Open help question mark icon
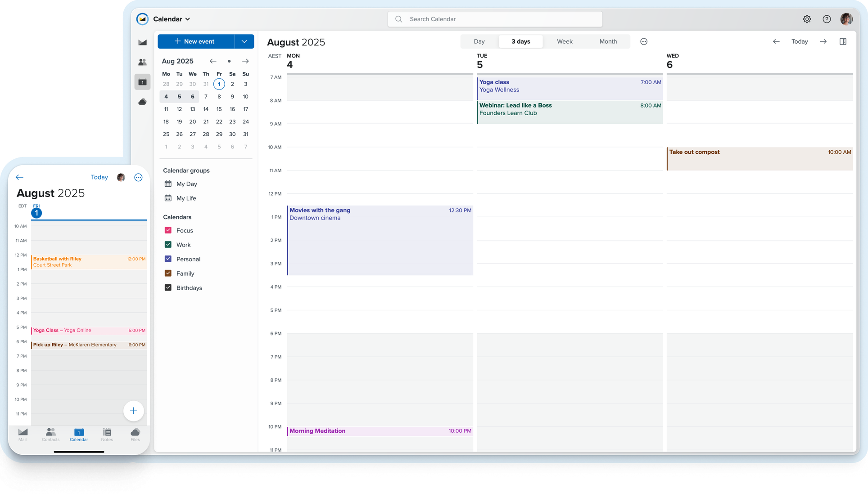 pyautogui.click(x=827, y=19)
